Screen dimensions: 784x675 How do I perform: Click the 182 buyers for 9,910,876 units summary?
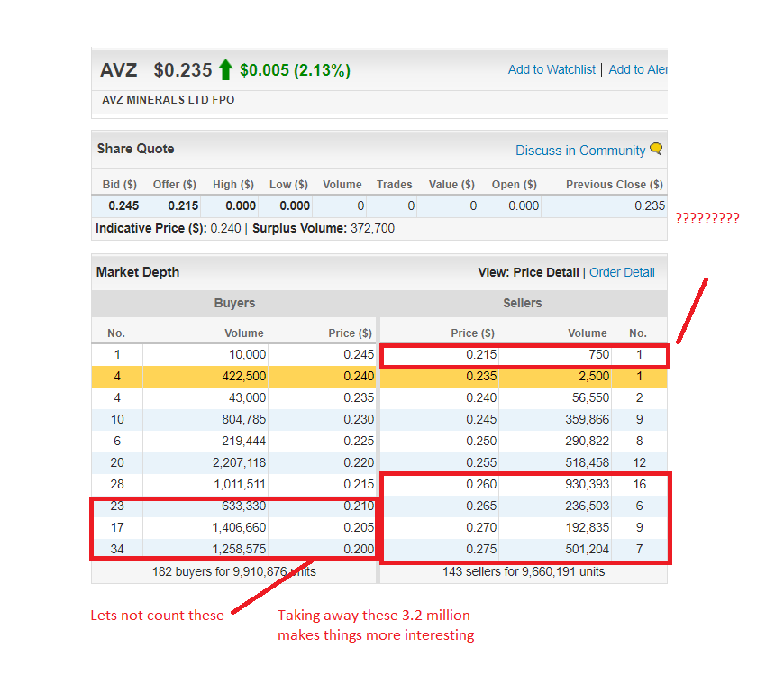[x=234, y=571]
